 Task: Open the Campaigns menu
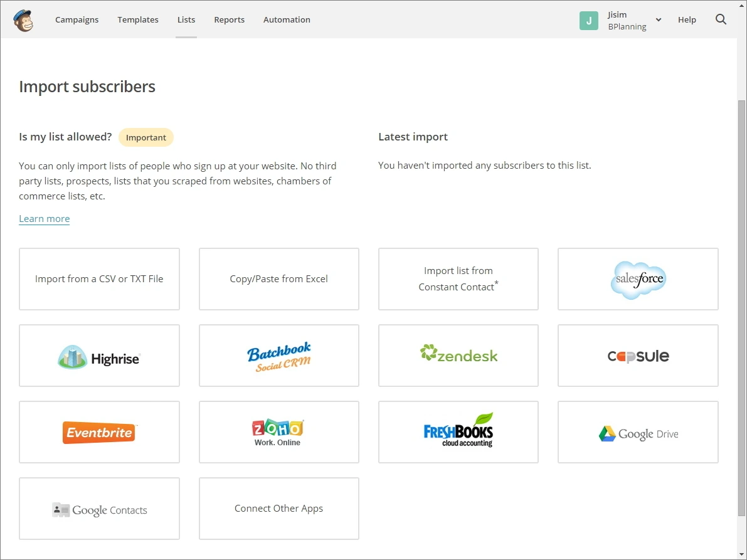(77, 19)
